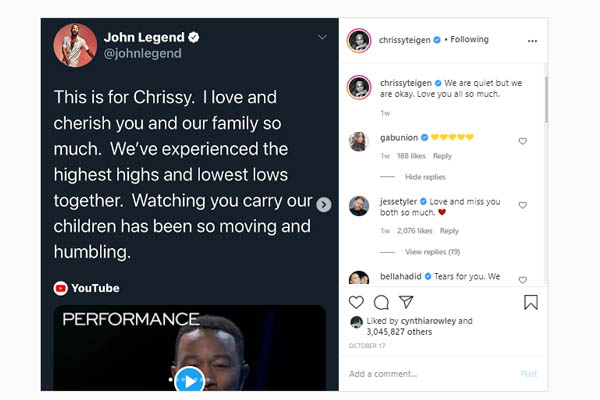
Task: Focus the Add a comment field
Action: coord(432,374)
